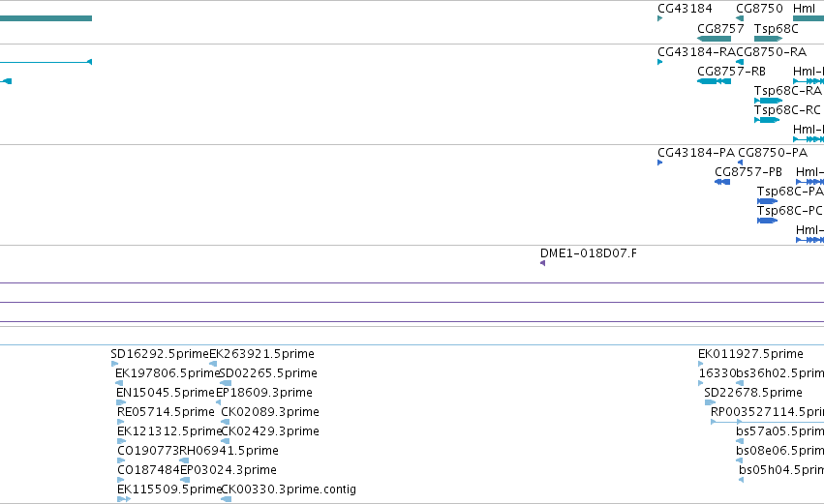This screenshot has width=824, height=504.
Task: Choose the Tsp68C-RC transcript label
Action: tap(787, 110)
